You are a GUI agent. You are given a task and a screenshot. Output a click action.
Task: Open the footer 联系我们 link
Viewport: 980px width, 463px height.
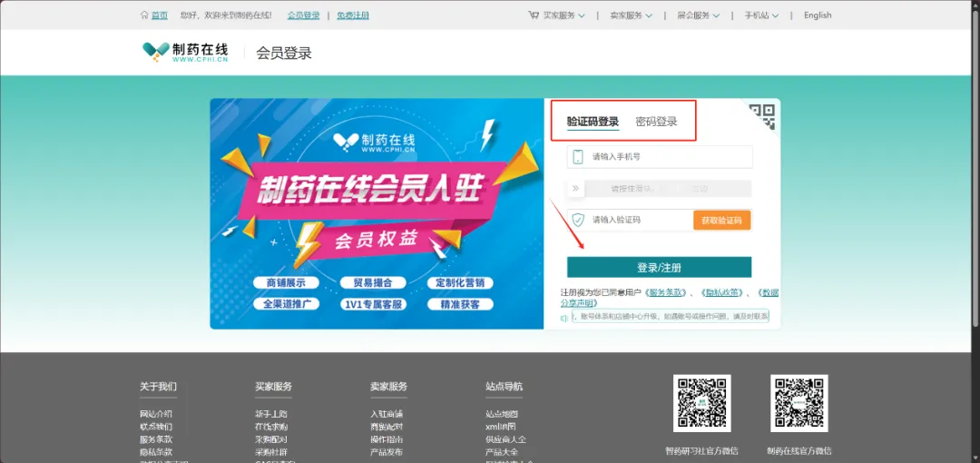point(156,427)
